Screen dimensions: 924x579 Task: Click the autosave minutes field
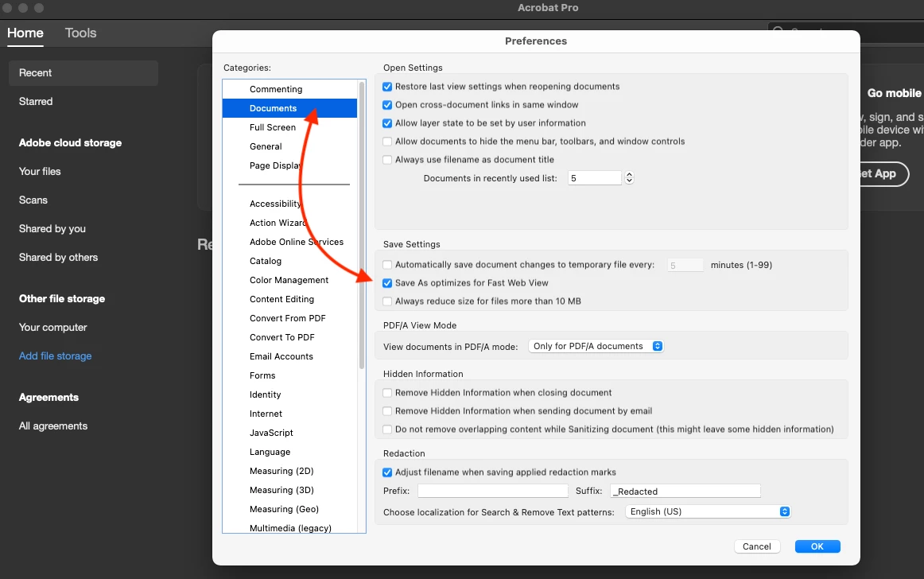coord(685,266)
